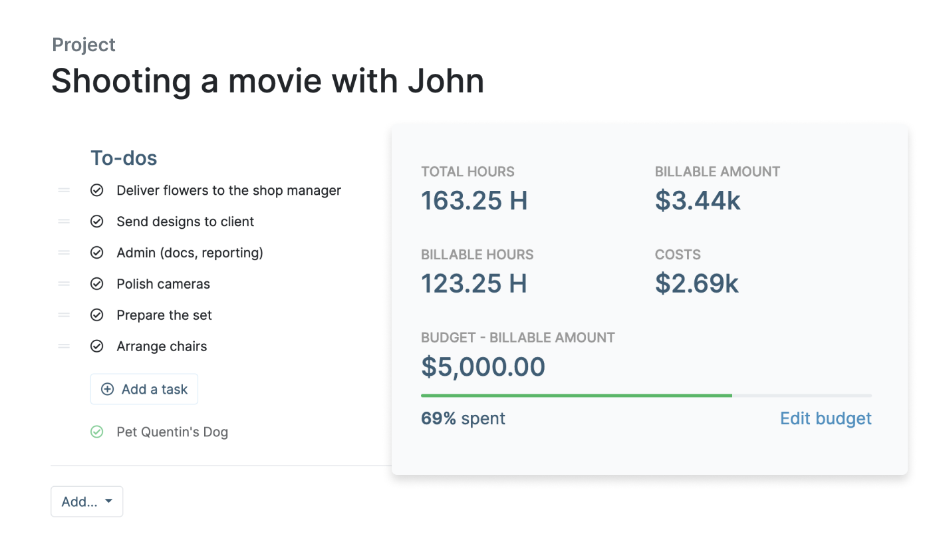This screenshot has height=560, width=935.
Task: Click the check icon beside Send designs task
Action: pos(97,221)
